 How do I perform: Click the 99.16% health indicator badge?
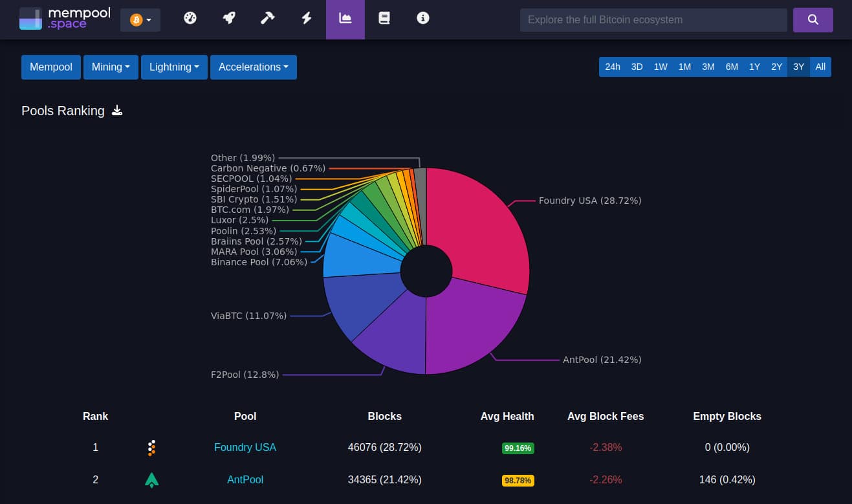point(518,448)
